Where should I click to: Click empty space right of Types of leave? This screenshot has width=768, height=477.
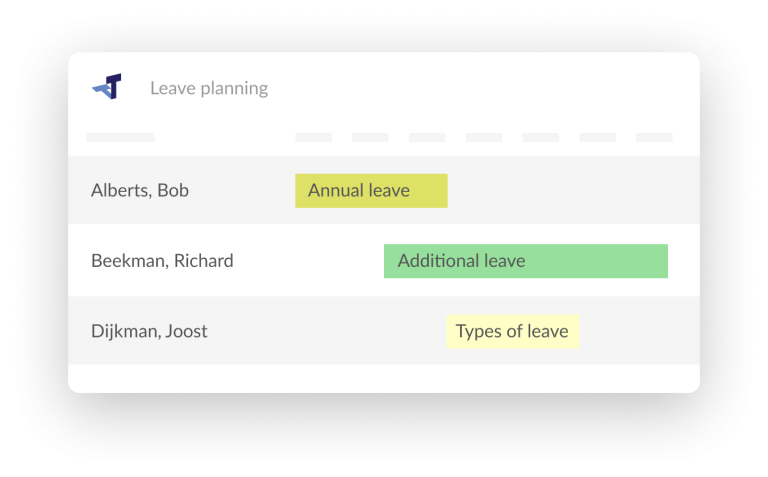coord(635,331)
